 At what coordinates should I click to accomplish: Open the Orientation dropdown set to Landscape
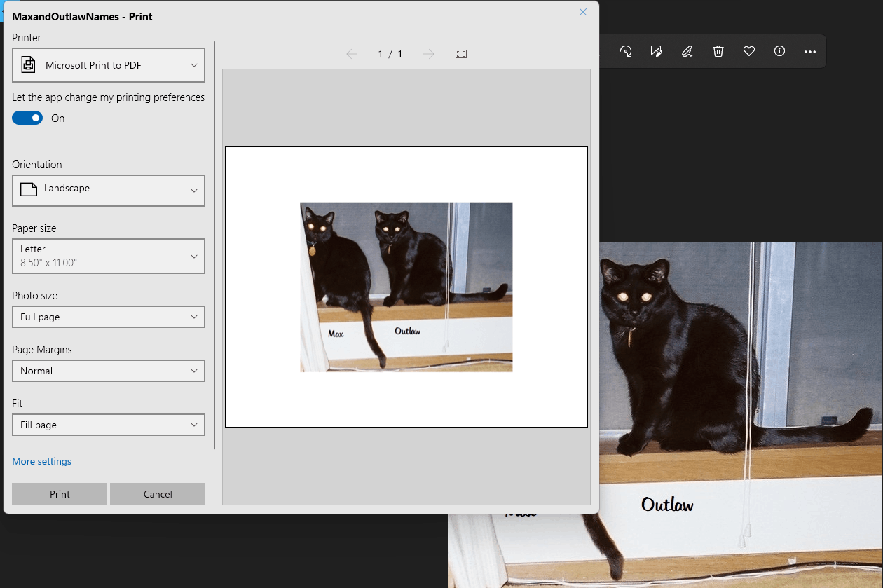[x=109, y=191]
